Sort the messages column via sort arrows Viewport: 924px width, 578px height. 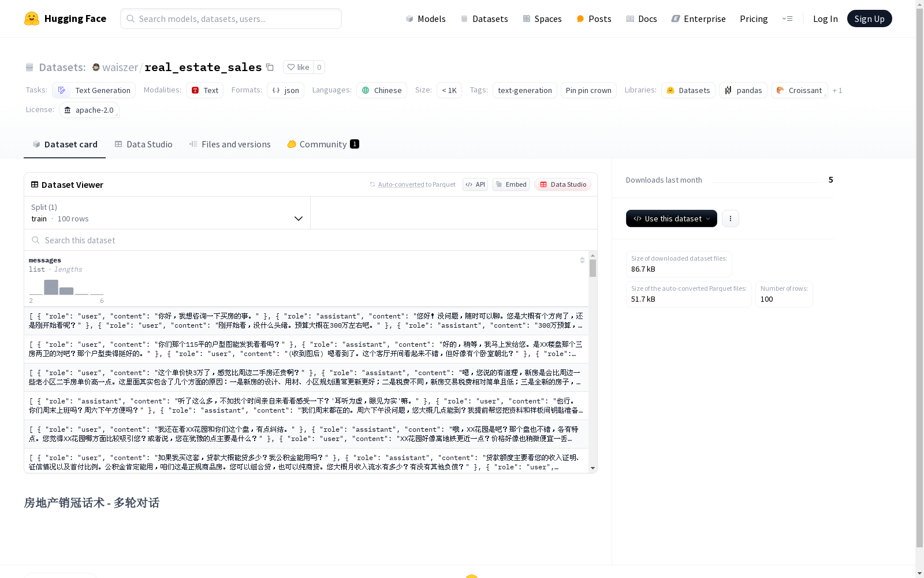[582, 261]
